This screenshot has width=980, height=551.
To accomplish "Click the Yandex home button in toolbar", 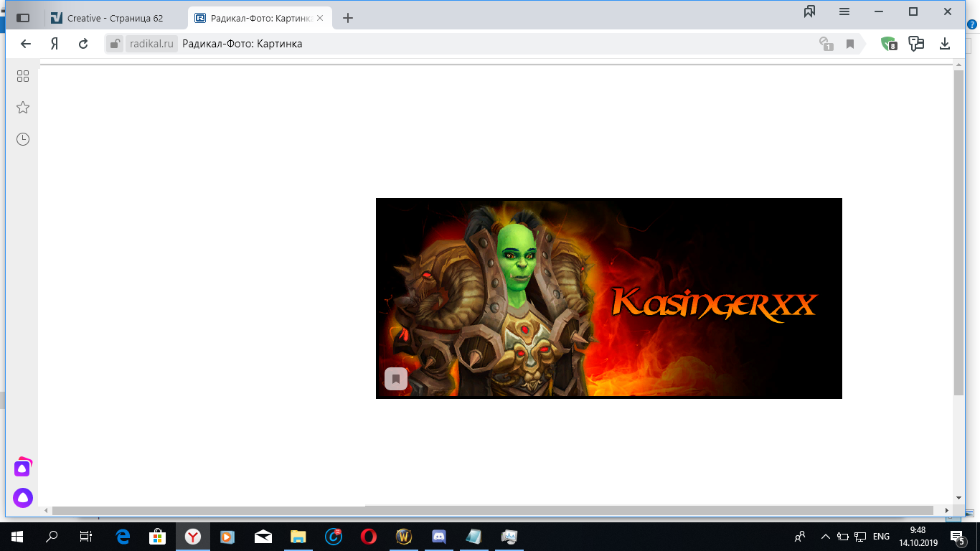I will tap(55, 44).
